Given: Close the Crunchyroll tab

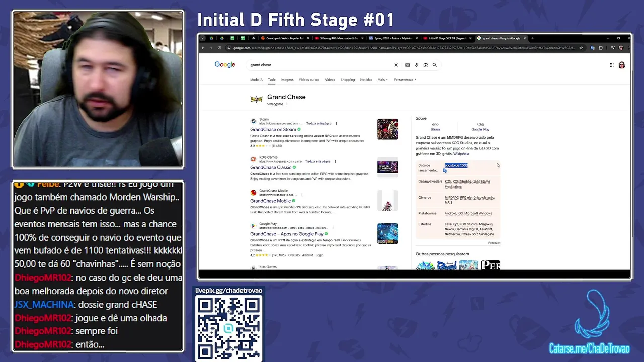Looking at the screenshot, I should tap(307, 38).
